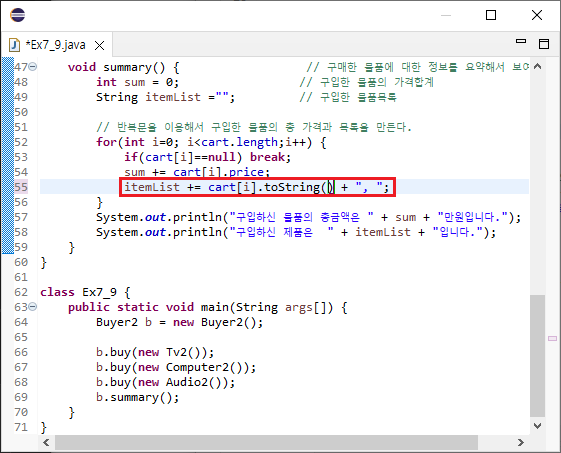Click the Java file icon on the tab
This screenshot has height=453, width=561.
pyautogui.click(x=14, y=45)
